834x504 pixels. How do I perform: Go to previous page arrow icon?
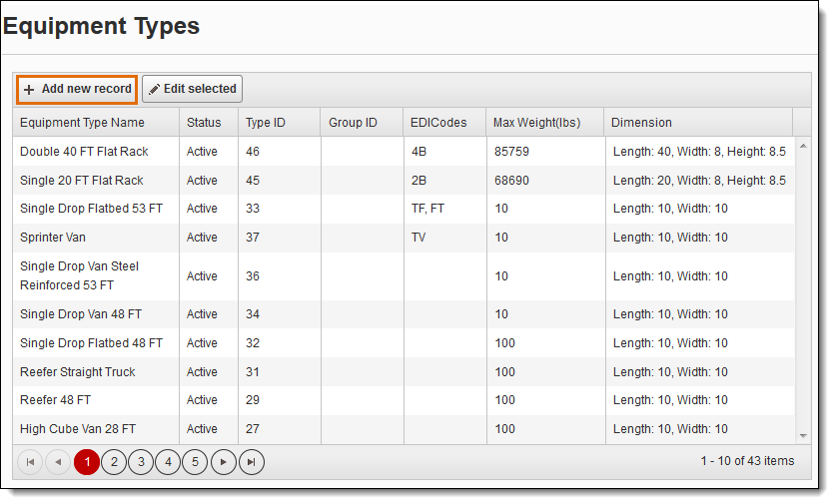58,462
